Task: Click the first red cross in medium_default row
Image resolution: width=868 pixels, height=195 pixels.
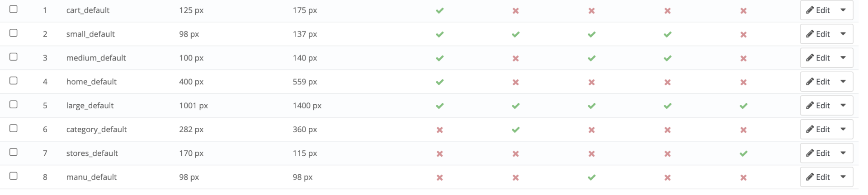Action: pyautogui.click(x=515, y=58)
